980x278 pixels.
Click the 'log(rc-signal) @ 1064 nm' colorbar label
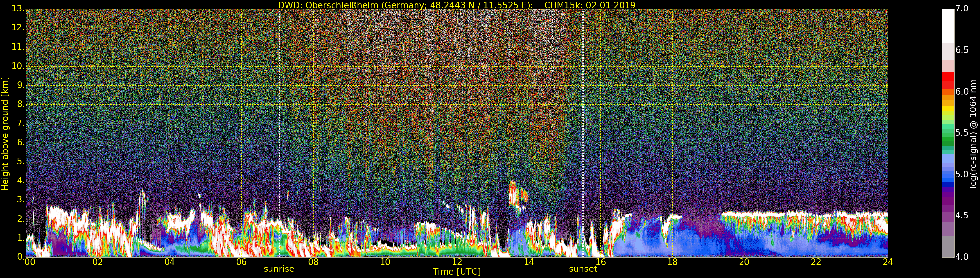(973, 134)
